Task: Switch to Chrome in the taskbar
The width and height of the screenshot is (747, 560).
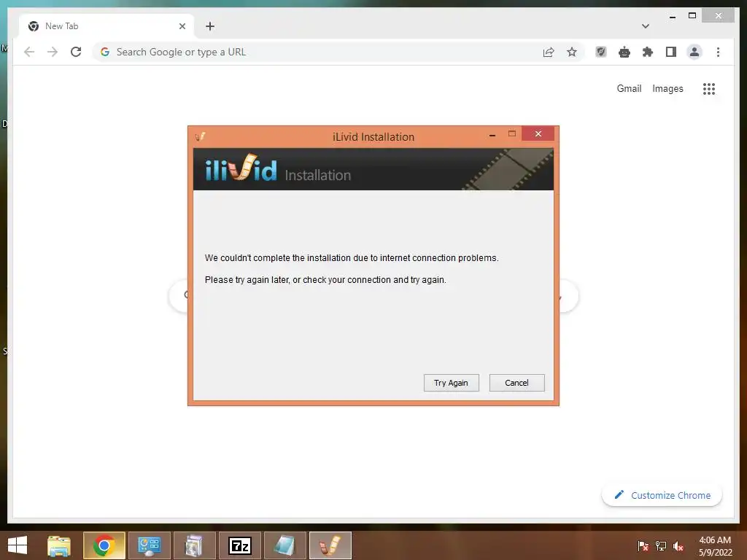Action: tap(104, 545)
